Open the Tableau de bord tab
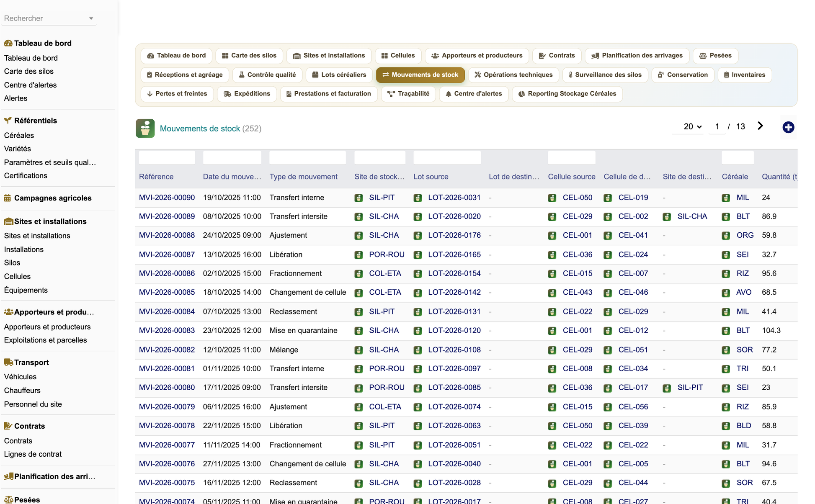Screen dimensions: 815x504 [176, 56]
